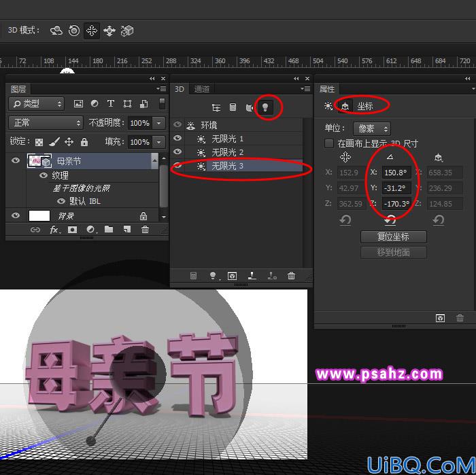Toggle visibility of 背景 layer

click(16, 215)
